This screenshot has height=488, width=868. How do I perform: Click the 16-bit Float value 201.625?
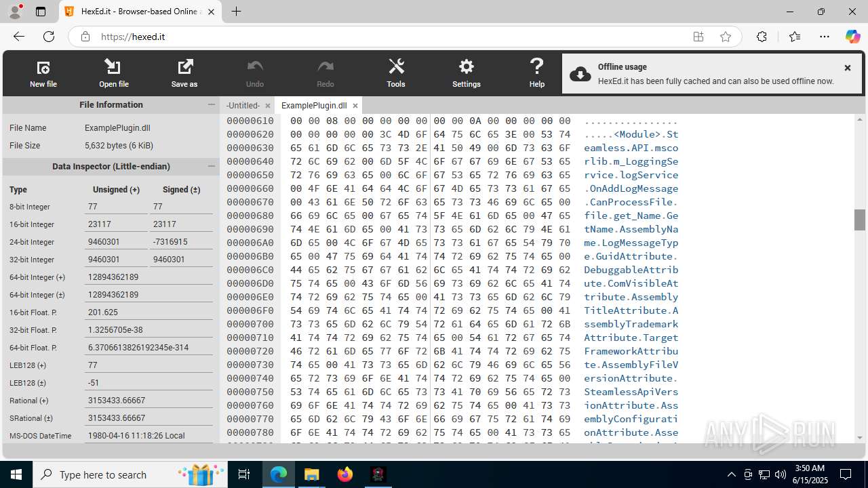tap(149, 312)
